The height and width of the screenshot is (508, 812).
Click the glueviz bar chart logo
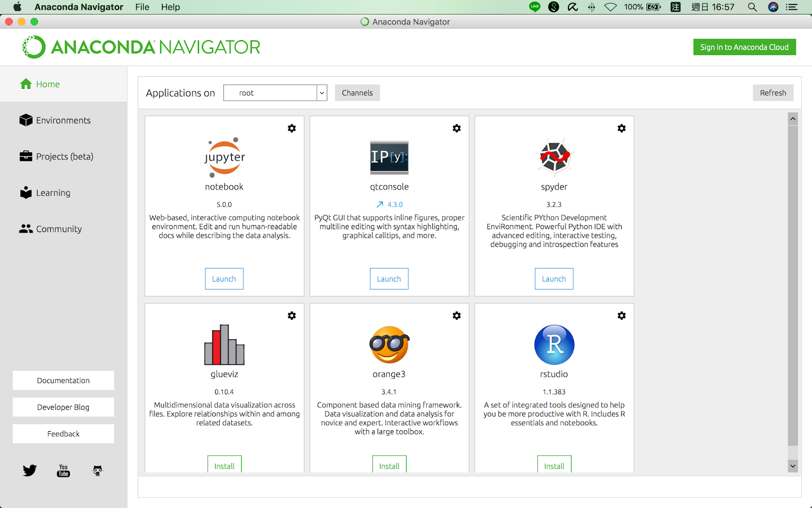pos(224,345)
